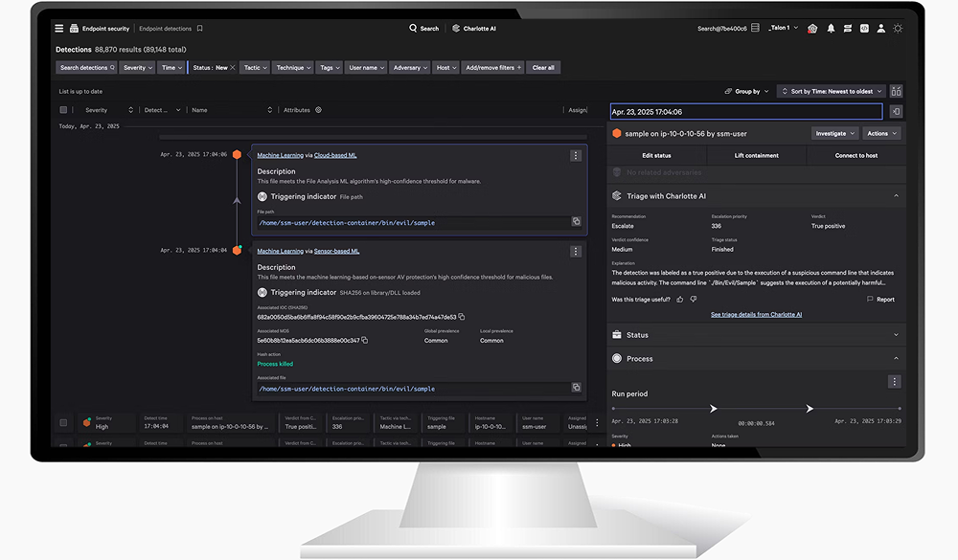Open the Investigate menu
Image resolution: width=958 pixels, height=560 pixels.
834,133
